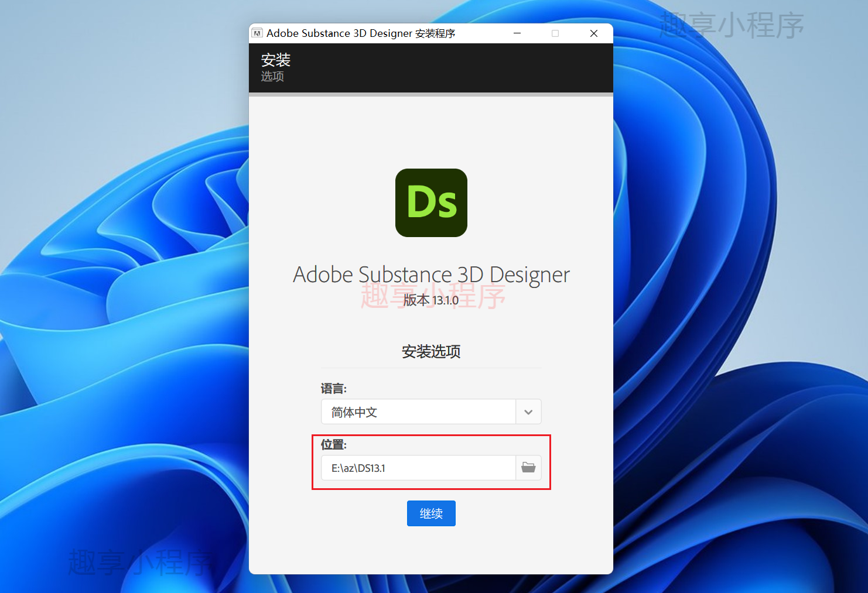Viewport: 868px width, 593px height.
Task: Click the 版本 13.1.0 version text
Action: (x=431, y=300)
